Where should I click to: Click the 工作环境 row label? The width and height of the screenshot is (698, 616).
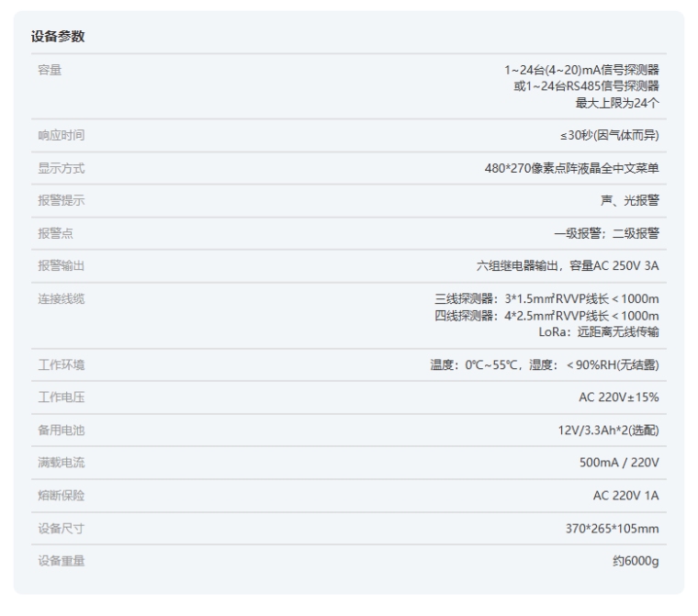click(x=62, y=365)
